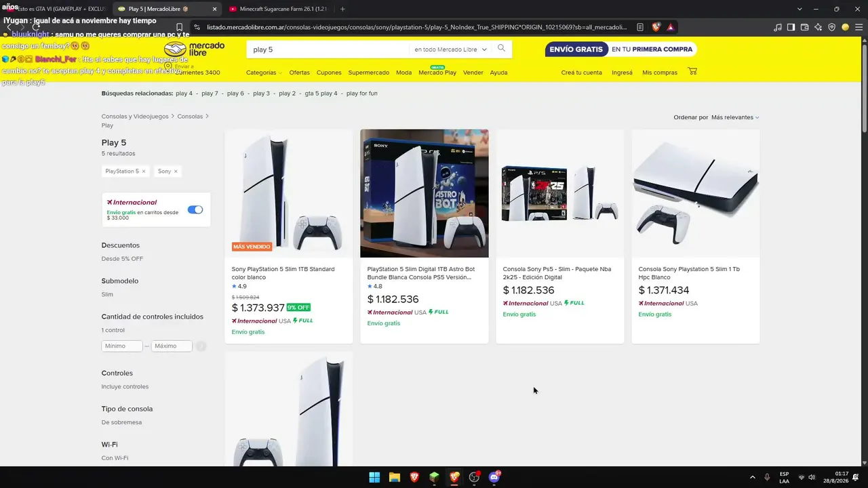This screenshot has width=868, height=488.
Task: Search related term 'gta 5 play 4'
Action: (321, 94)
